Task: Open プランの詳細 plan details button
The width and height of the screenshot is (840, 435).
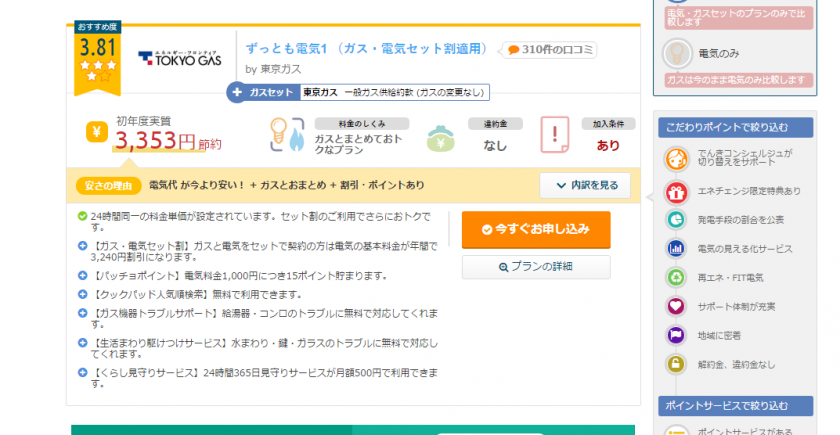Action: 536,267
